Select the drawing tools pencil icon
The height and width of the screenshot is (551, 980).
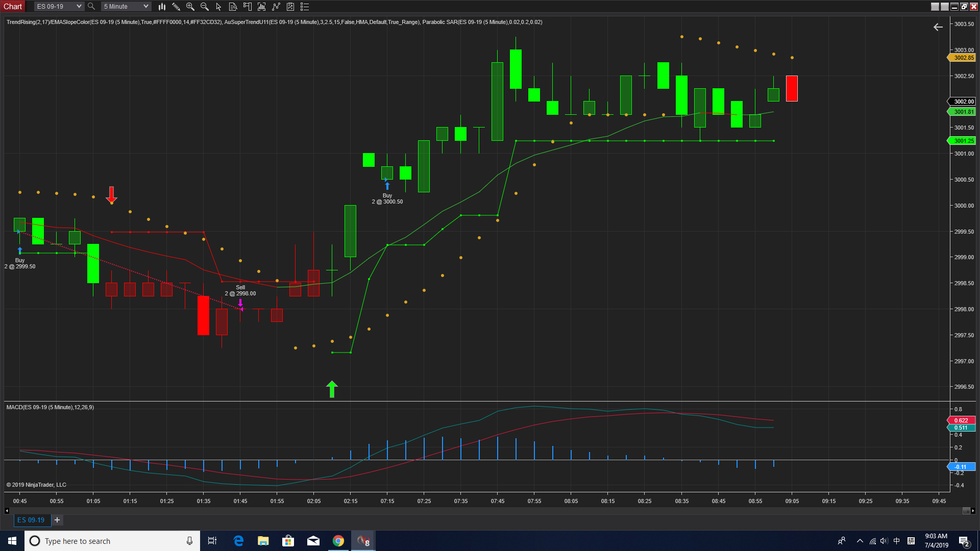click(x=176, y=7)
